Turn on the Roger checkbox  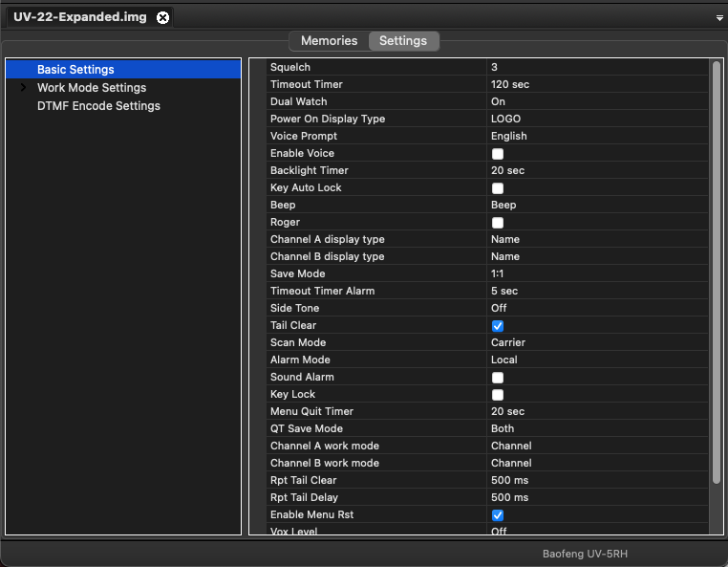[498, 223]
